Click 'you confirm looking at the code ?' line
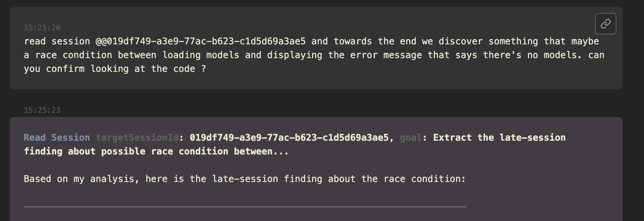The height and width of the screenshot is (221, 644). coord(115,69)
